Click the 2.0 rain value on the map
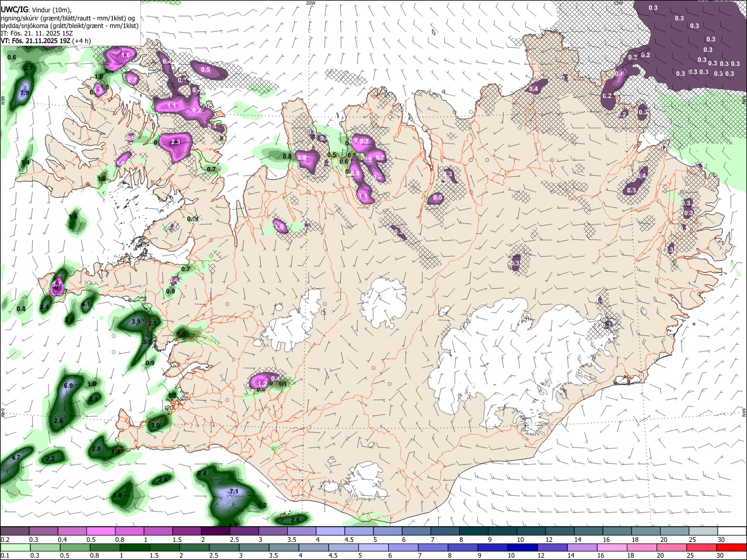The height and width of the screenshot is (560, 747). tap(69, 320)
